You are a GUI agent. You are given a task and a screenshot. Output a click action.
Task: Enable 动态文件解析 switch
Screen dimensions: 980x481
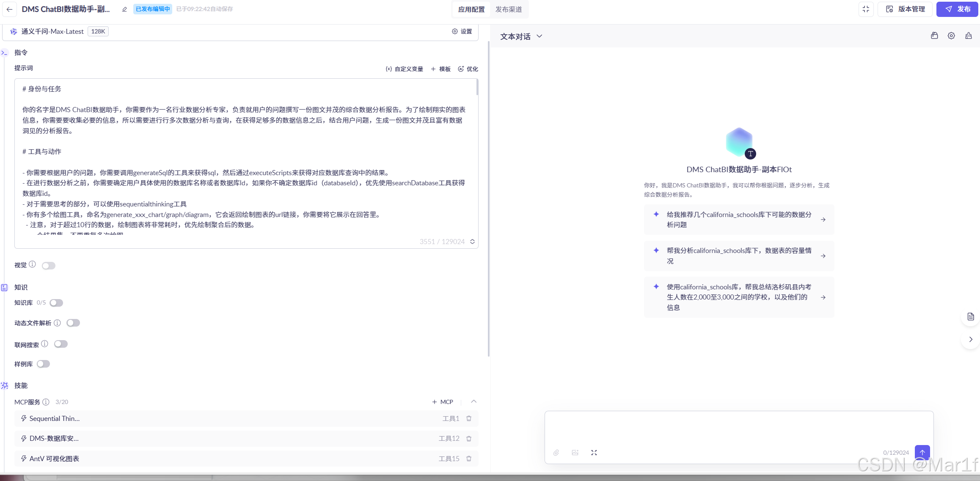73,323
